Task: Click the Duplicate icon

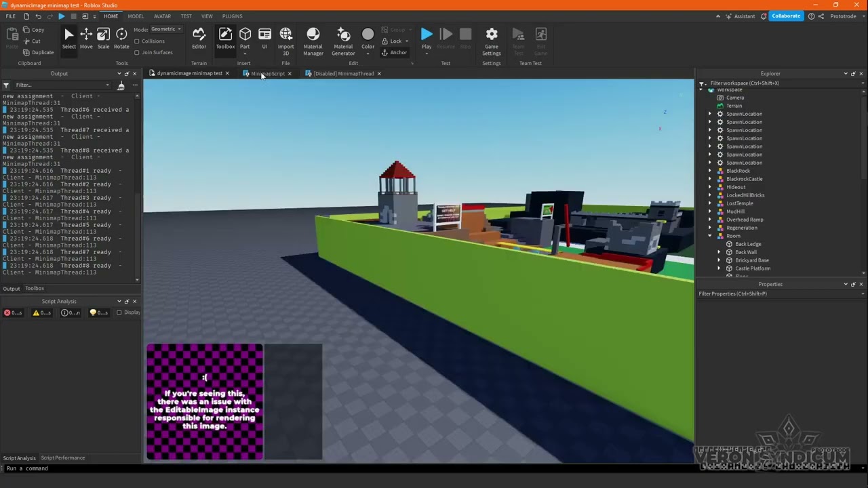Action: [x=27, y=52]
